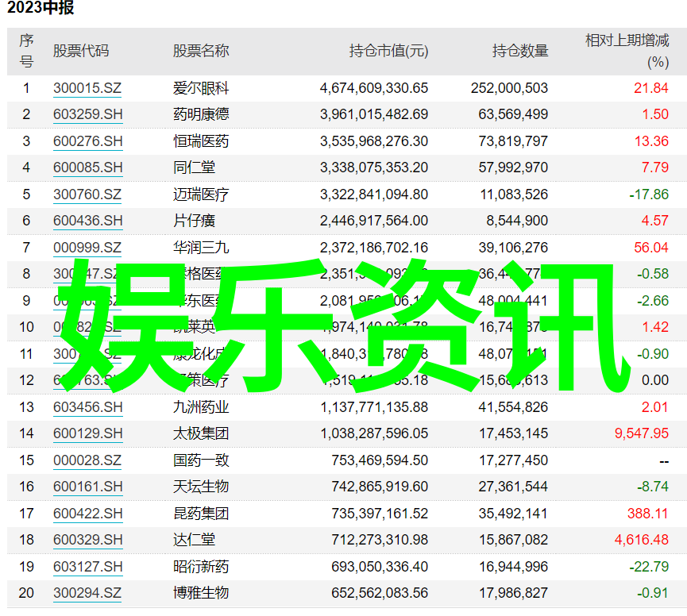Click the market value 3,535,968,276.30
The image size is (687, 616).
tap(374, 141)
